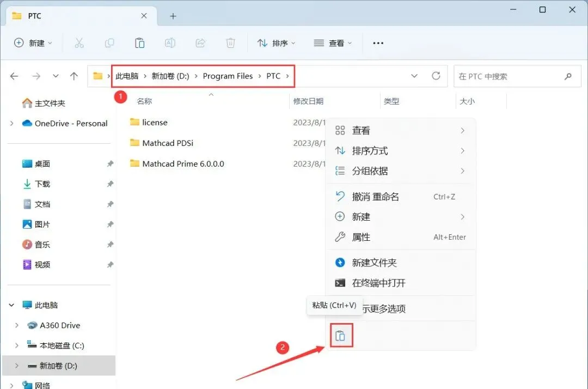The image size is (588, 389).
Task: Click the Cut scissors icon in toolbar
Action: pyautogui.click(x=79, y=43)
